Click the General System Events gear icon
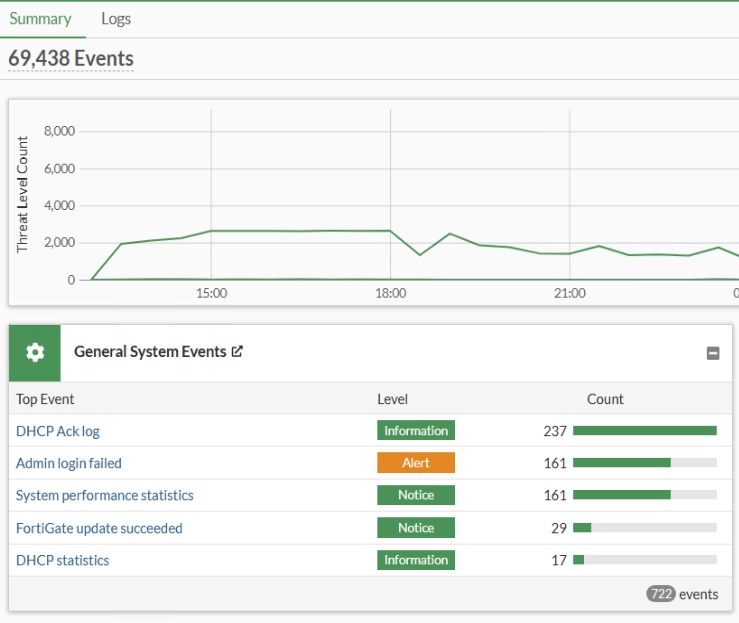Viewport: 739px width, 623px height. click(35, 352)
